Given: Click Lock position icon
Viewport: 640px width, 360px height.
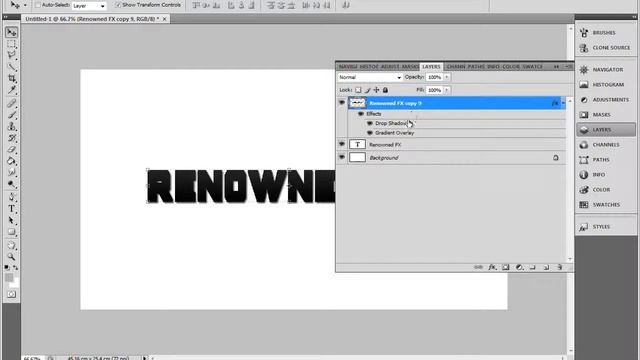Looking at the screenshot, I should click(376, 90).
